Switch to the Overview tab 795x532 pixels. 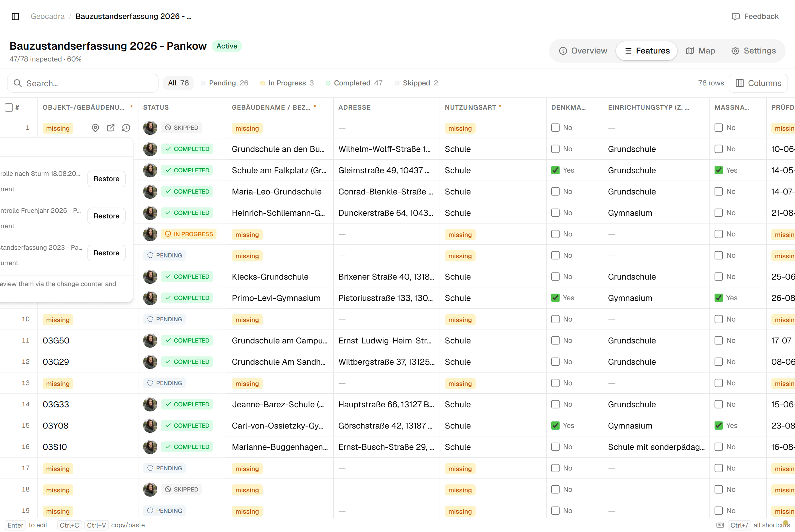click(583, 51)
